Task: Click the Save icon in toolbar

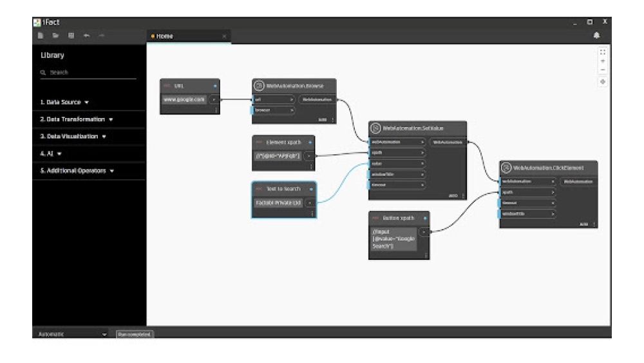Action: pyautogui.click(x=71, y=36)
